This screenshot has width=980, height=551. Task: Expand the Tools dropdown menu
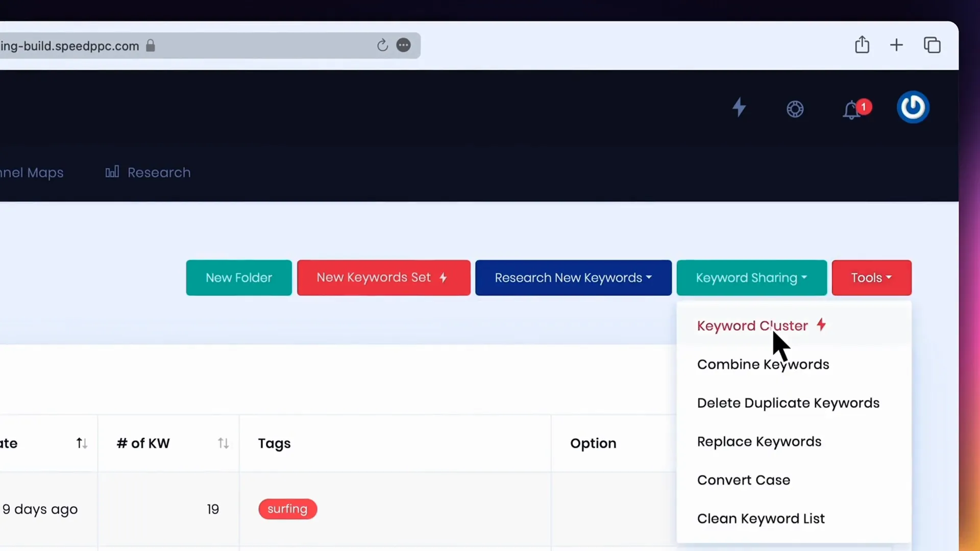tap(872, 277)
